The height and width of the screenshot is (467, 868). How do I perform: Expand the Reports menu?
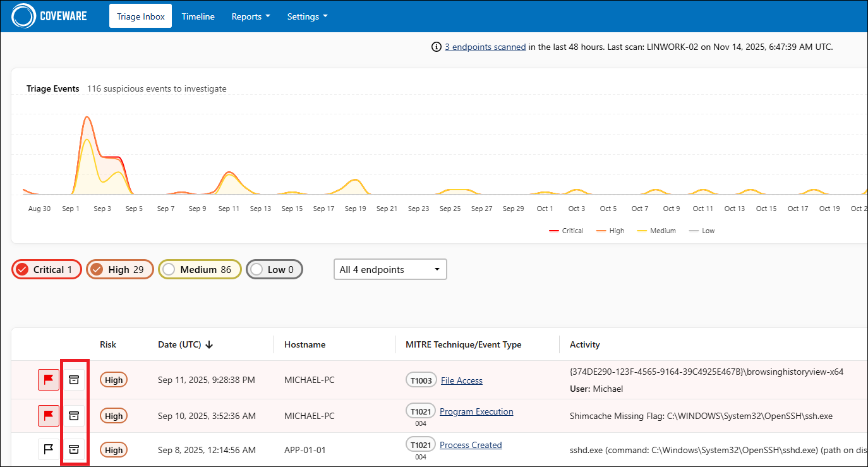tap(250, 16)
